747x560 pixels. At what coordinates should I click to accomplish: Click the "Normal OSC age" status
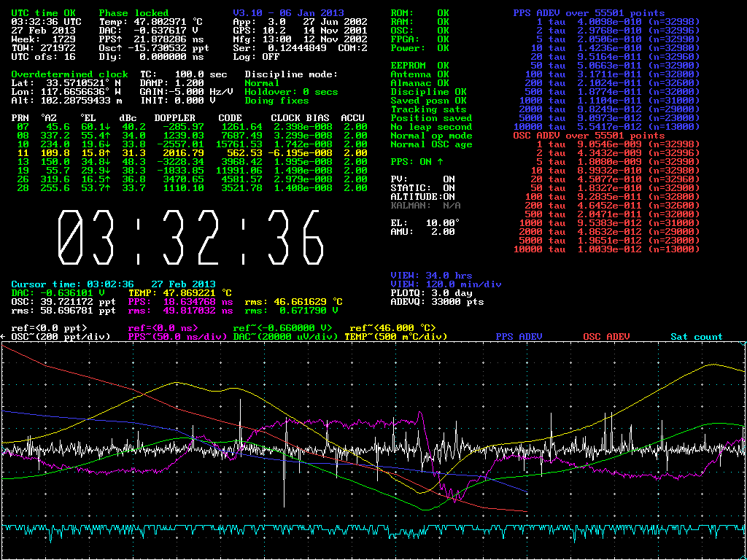pos(432,144)
